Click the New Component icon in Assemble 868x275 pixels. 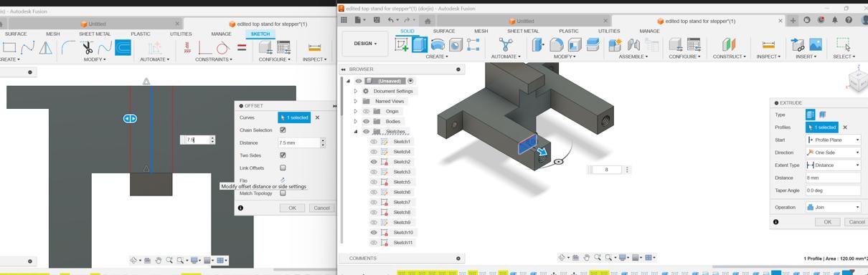click(615, 44)
